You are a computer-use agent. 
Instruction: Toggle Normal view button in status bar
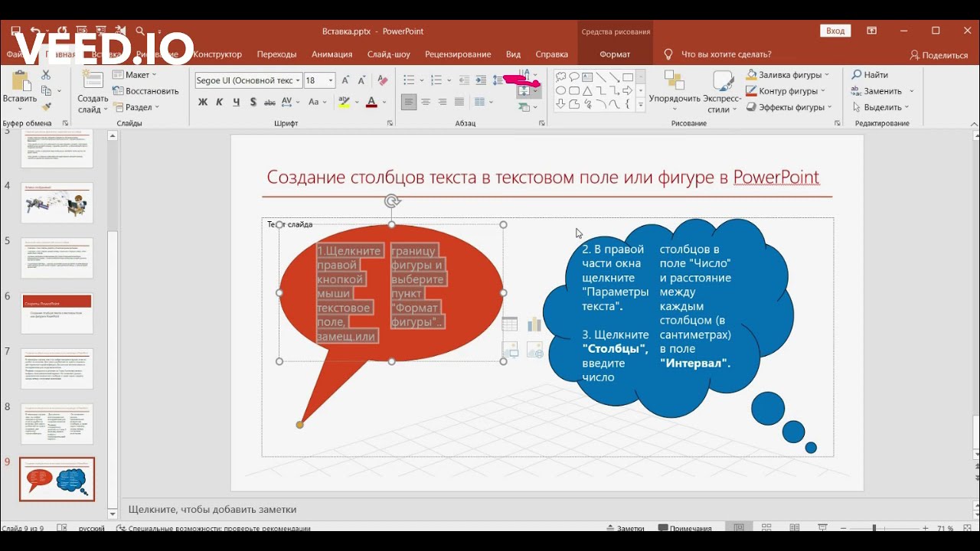738,528
